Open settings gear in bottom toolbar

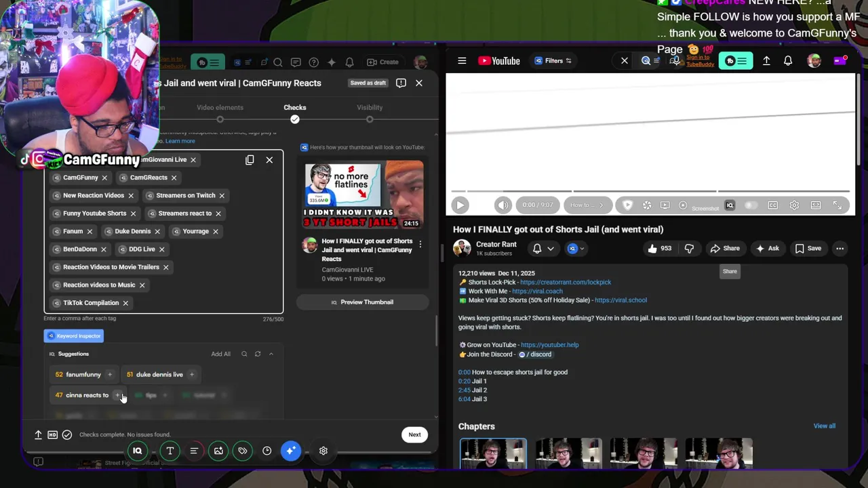pyautogui.click(x=323, y=451)
